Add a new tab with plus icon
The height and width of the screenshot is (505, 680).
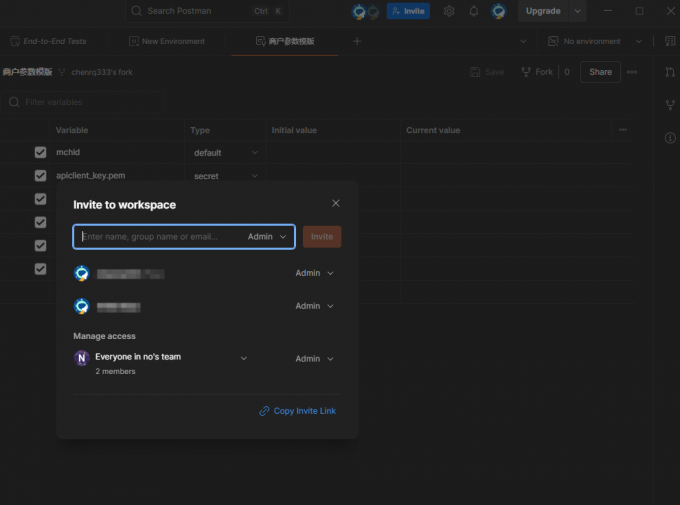[x=357, y=41]
